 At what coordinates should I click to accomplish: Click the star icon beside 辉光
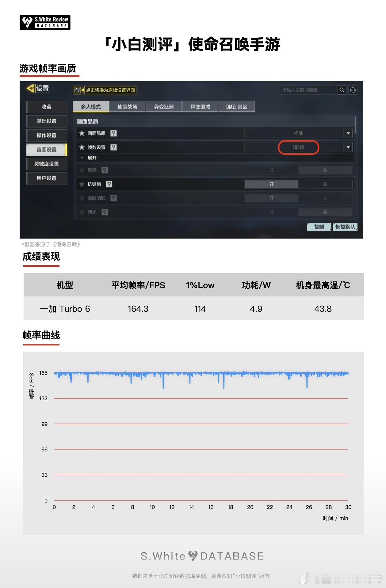click(x=82, y=212)
